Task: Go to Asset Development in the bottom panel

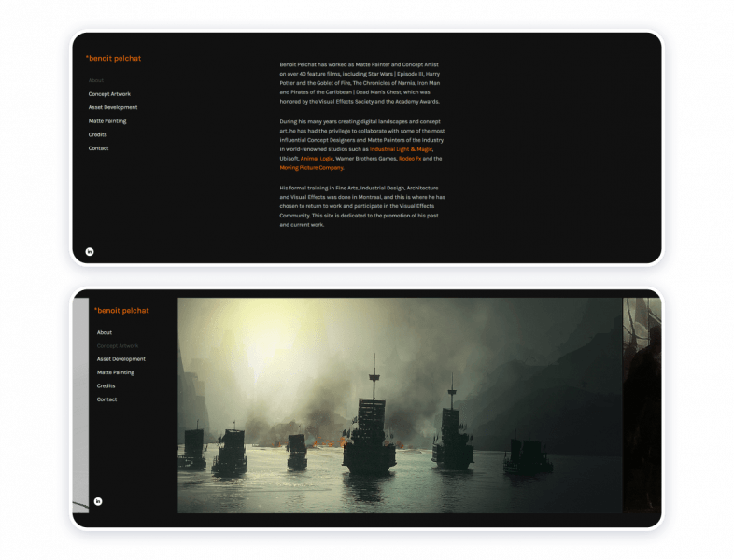Action: click(x=121, y=359)
